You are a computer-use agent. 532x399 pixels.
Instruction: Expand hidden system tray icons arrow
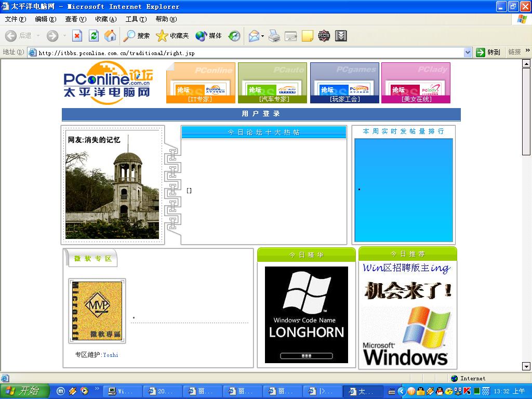click(402, 391)
